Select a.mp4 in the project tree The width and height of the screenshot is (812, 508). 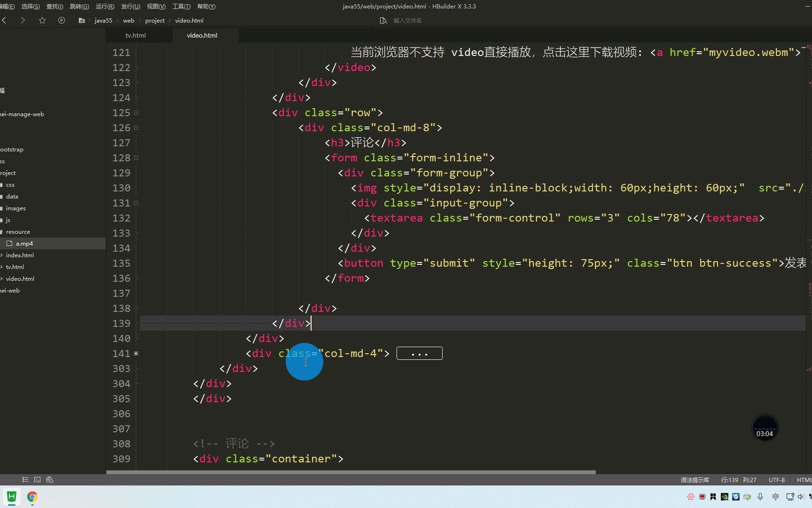(x=24, y=243)
